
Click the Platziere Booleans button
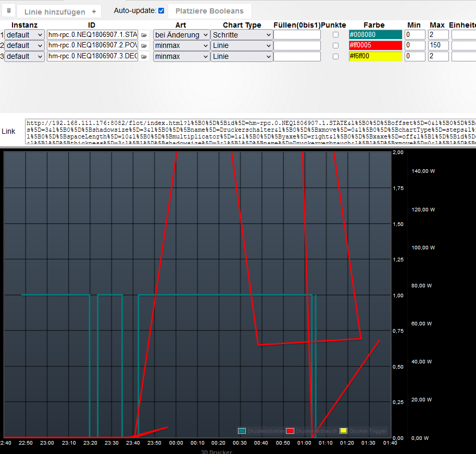tap(209, 11)
